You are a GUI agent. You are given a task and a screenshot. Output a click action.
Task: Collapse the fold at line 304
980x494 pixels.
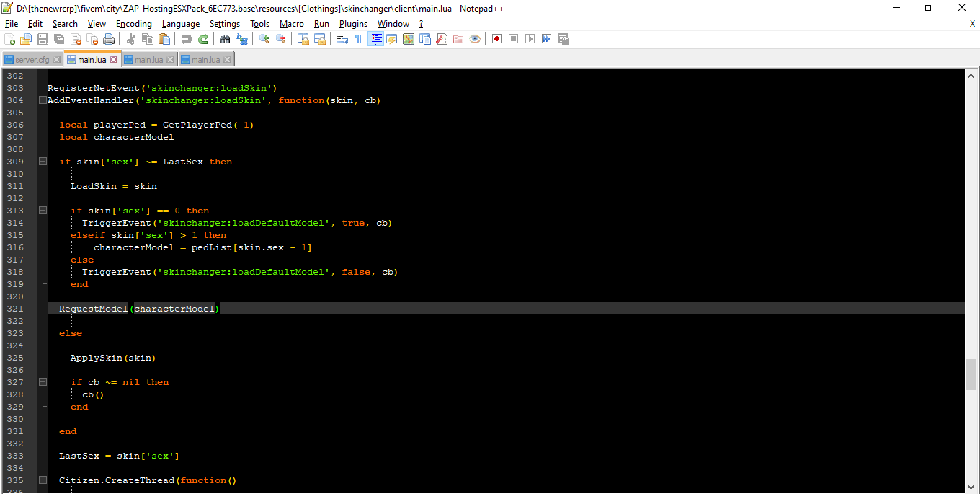(x=42, y=100)
